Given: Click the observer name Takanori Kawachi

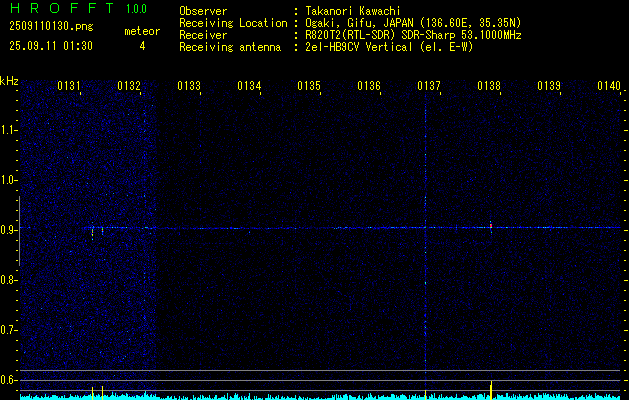Looking at the screenshot, I should 353,11.
